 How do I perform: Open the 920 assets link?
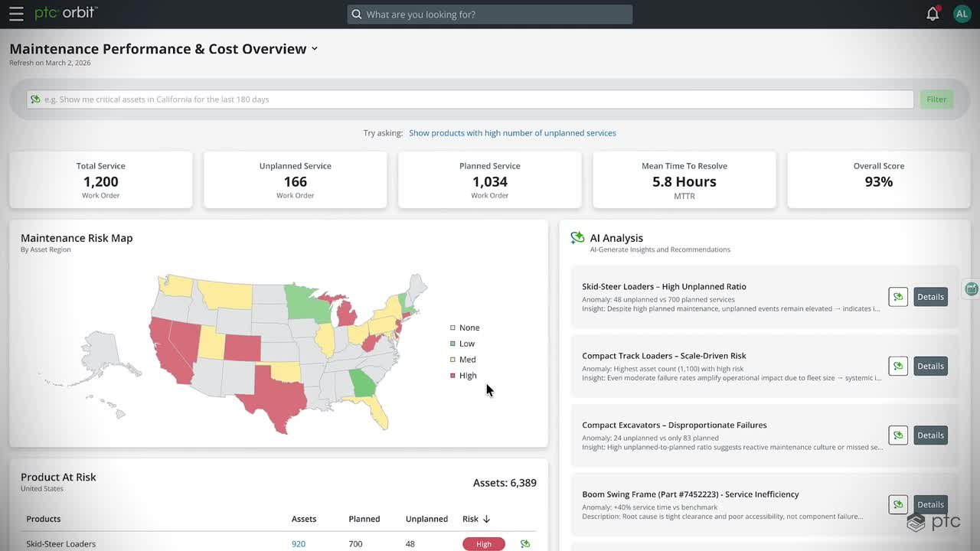(x=299, y=544)
